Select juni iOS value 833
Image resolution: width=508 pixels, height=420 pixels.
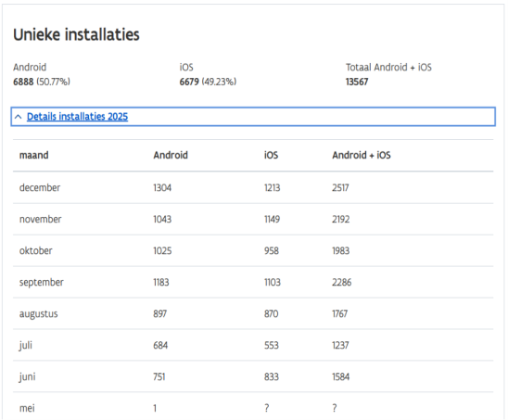coord(272,376)
